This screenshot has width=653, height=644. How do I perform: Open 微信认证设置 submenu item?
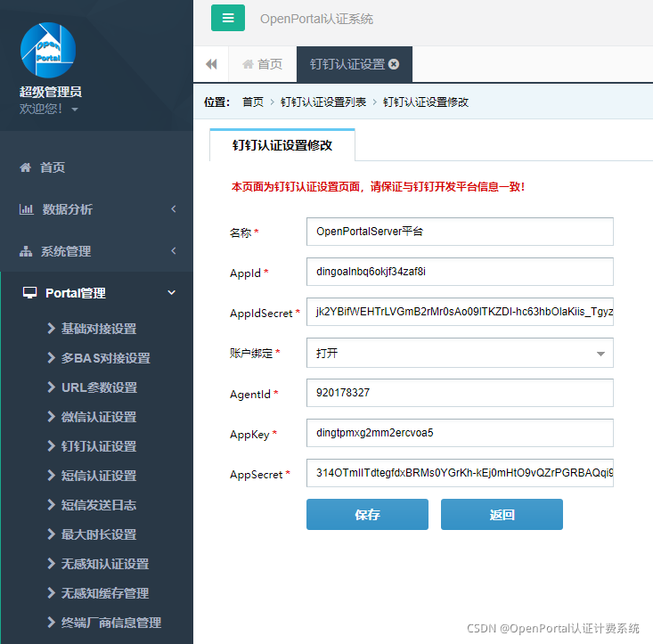pyautogui.click(x=99, y=417)
